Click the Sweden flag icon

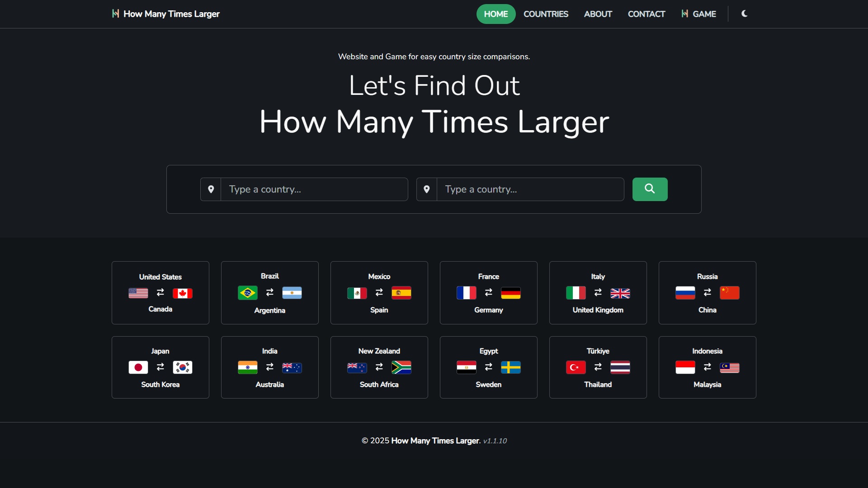511,367
